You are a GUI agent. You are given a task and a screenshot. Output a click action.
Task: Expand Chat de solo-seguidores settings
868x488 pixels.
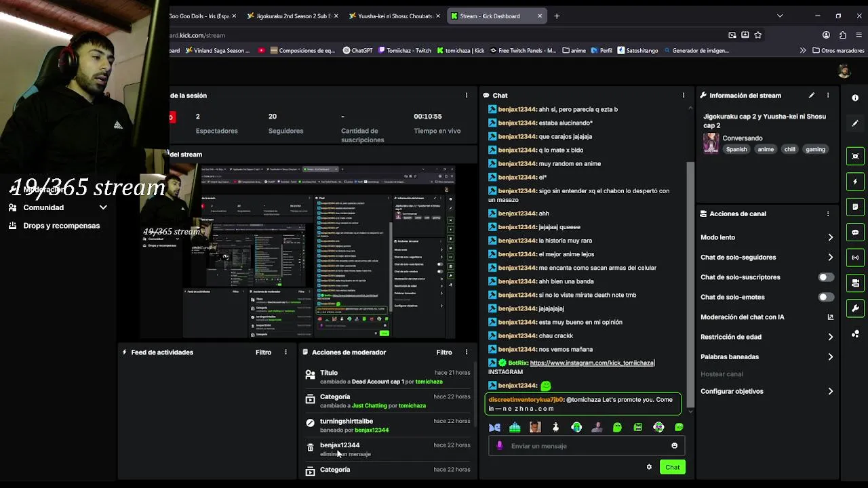830,258
